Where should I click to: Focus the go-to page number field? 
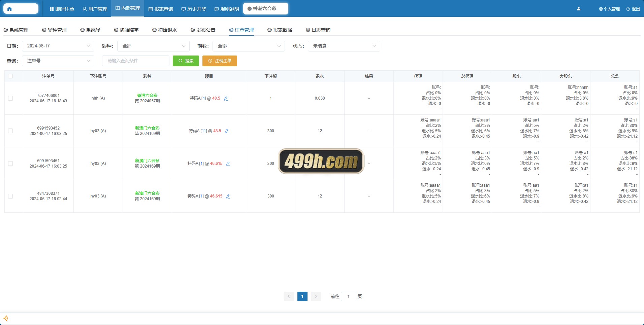point(348,296)
